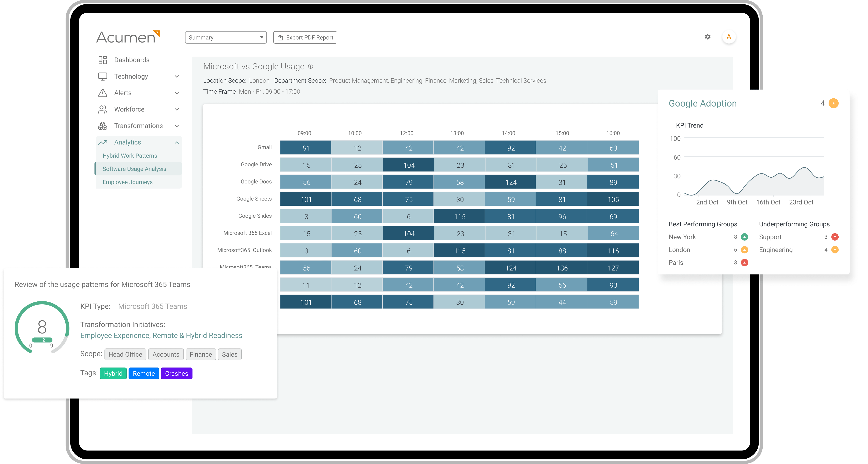
Task: Click New York green up-arrow indicator
Action: pyautogui.click(x=745, y=237)
